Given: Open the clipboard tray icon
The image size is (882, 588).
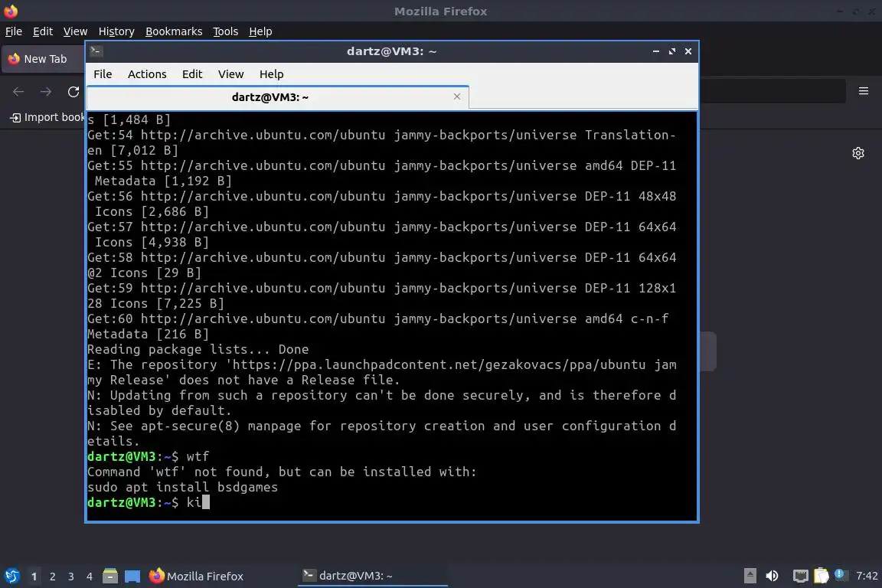Looking at the screenshot, I should (822, 576).
